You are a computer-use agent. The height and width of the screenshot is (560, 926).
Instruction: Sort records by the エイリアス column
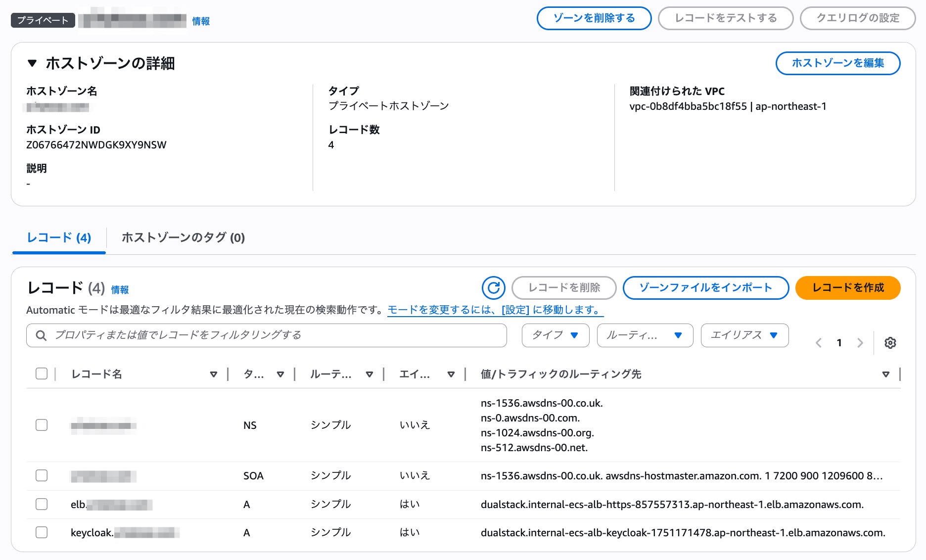tap(451, 374)
